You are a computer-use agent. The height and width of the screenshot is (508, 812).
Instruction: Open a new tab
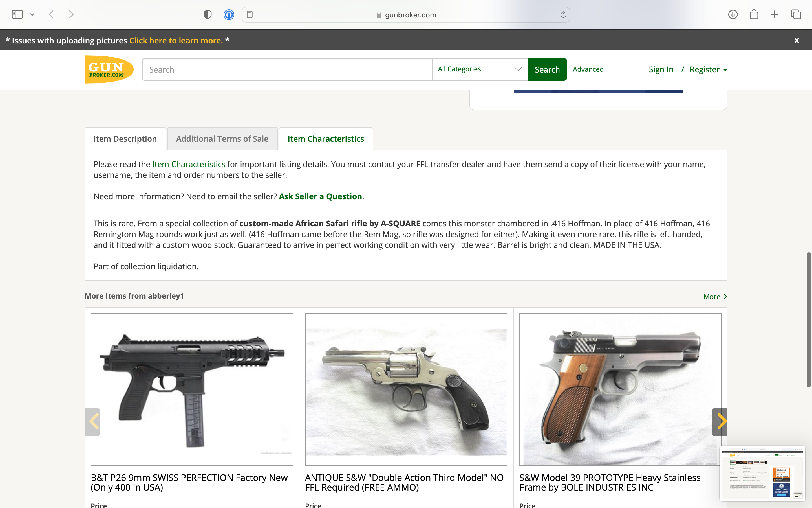(775, 14)
